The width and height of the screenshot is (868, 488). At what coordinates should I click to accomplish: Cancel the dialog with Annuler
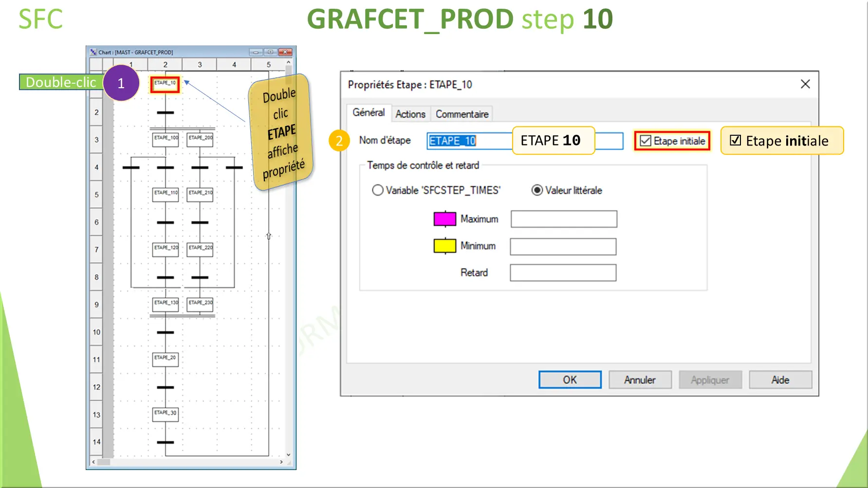pos(640,380)
